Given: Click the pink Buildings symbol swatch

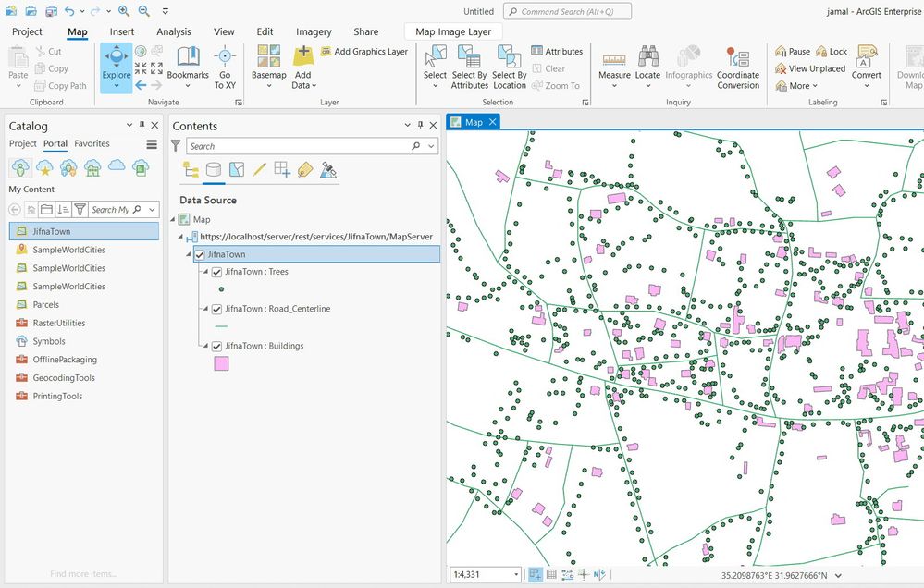Looking at the screenshot, I should [x=222, y=363].
